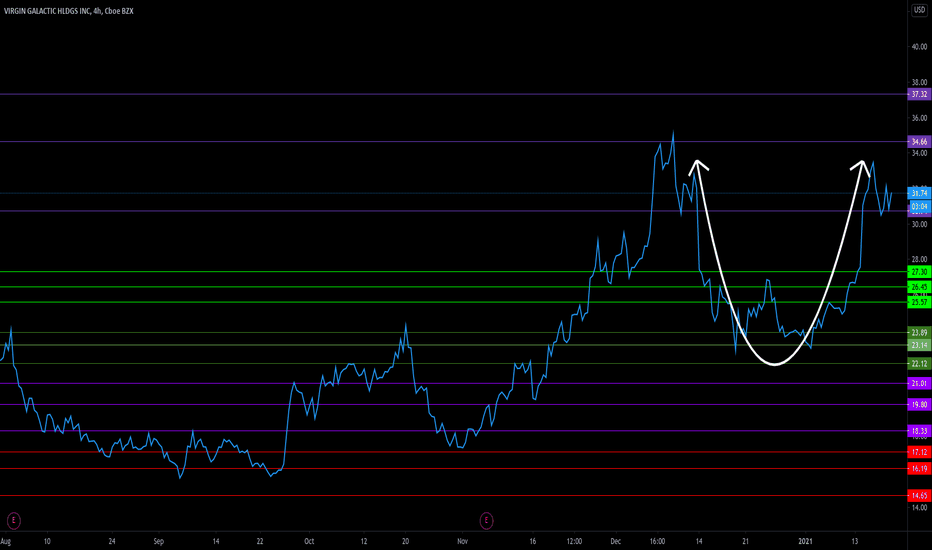Select the 14.65 red price label
Viewport: 932px width, 550px height.
coord(919,495)
